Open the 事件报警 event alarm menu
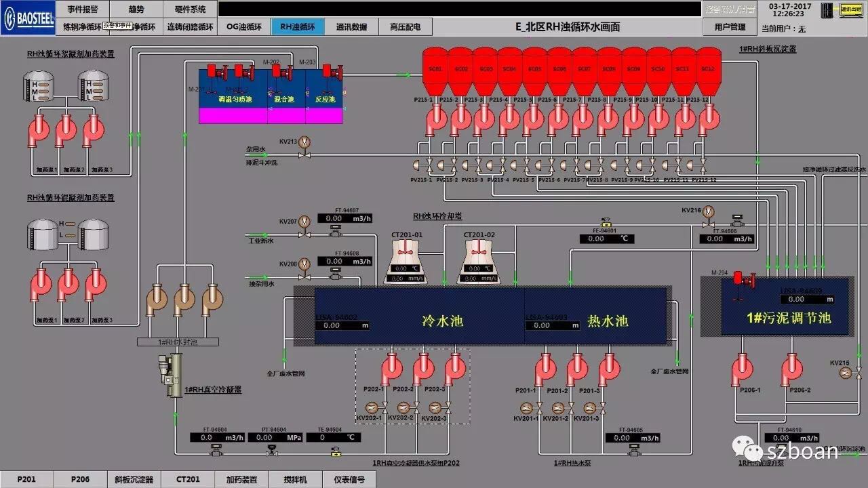The image size is (868, 488). (82, 9)
